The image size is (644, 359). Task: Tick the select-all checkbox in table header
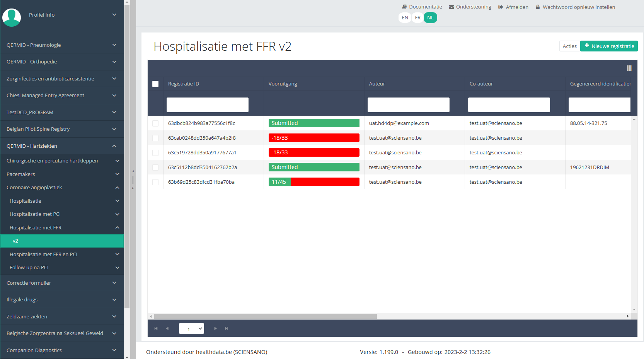[x=155, y=84]
